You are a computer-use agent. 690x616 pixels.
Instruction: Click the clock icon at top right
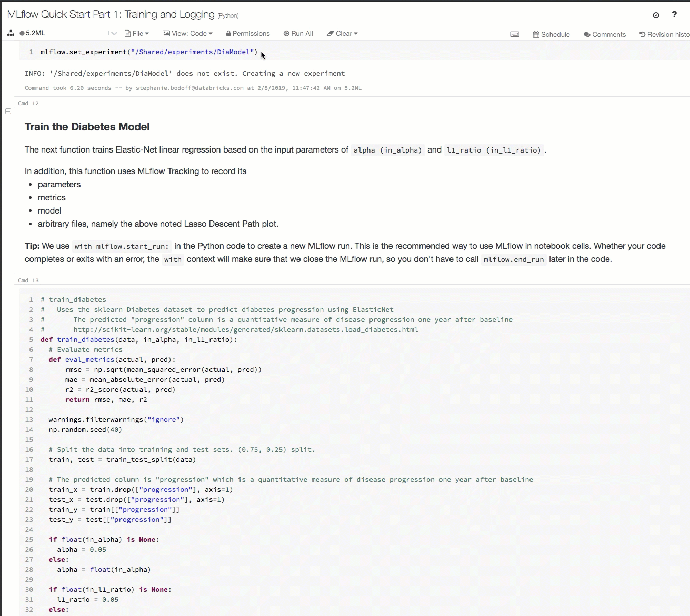[656, 15]
